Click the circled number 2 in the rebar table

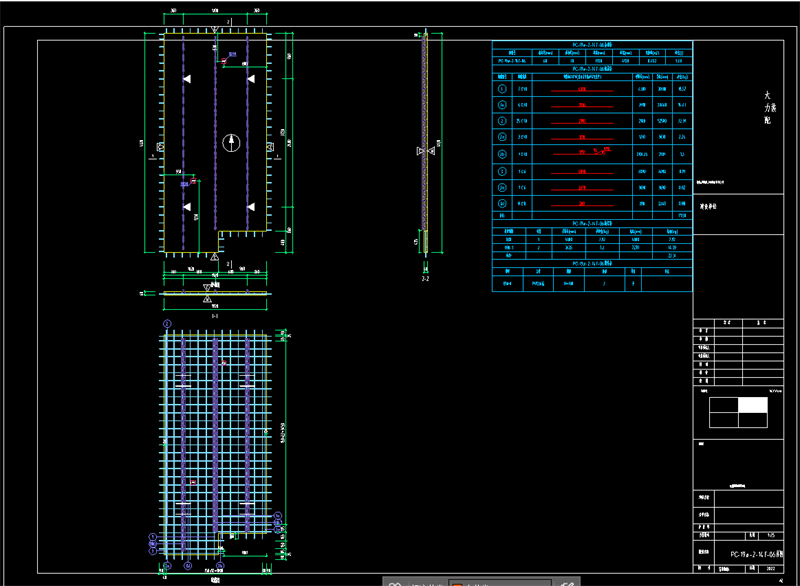502,121
